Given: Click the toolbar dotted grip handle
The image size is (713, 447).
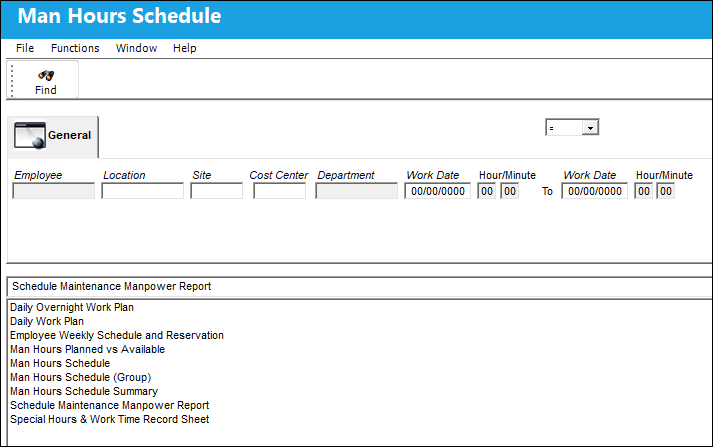Looking at the screenshot, I should (12, 80).
